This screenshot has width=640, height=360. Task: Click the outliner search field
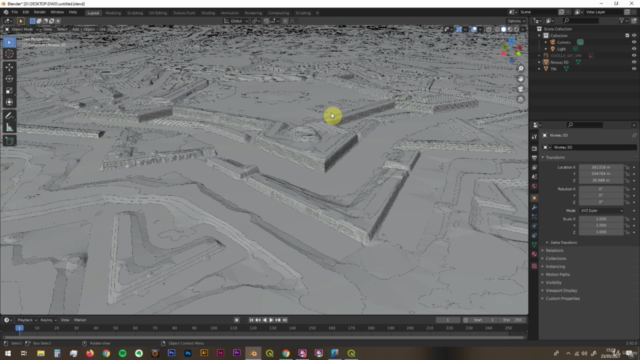tap(581, 20)
